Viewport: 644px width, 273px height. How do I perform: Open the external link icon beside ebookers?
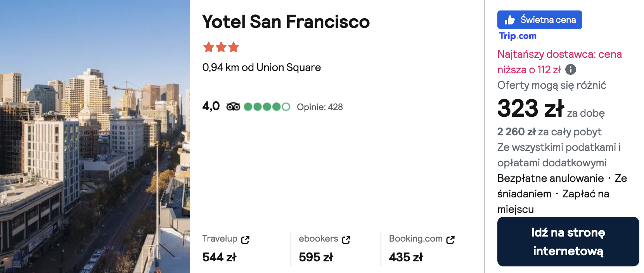(346, 240)
